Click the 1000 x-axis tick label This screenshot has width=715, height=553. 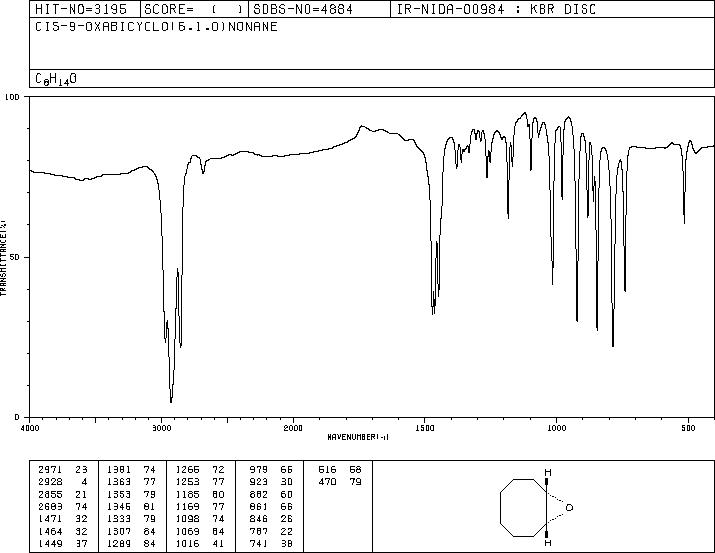pos(556,428)
